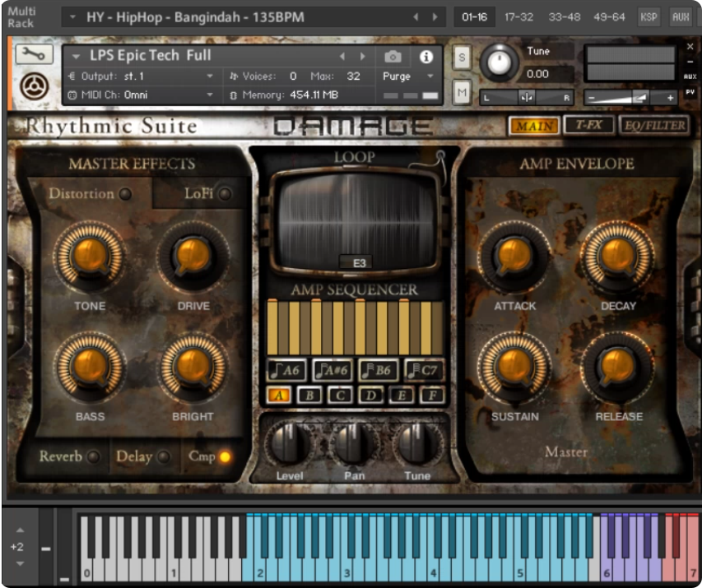Screen dimensions: 702x588
Task: Go to previous multi with top bar left arrow
Action: tap(416, 17)
